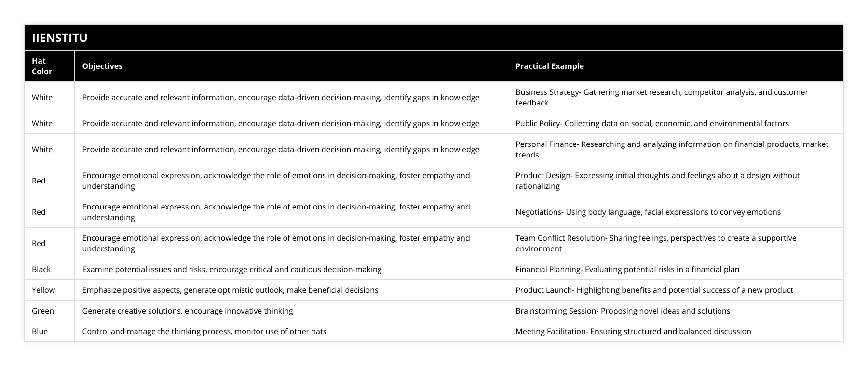Select the 'Examine potential issues and risks' cell
This screenshot has width=868, height=366.
point(232,269)
